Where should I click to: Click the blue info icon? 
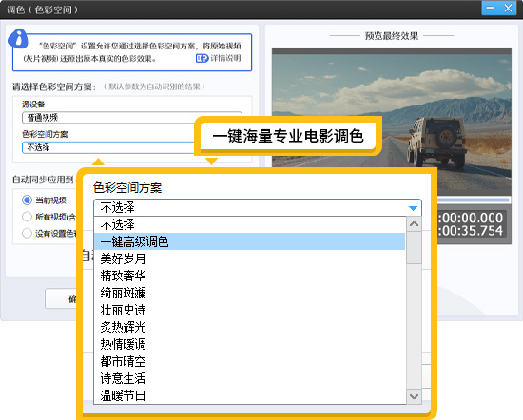point(18,38)
